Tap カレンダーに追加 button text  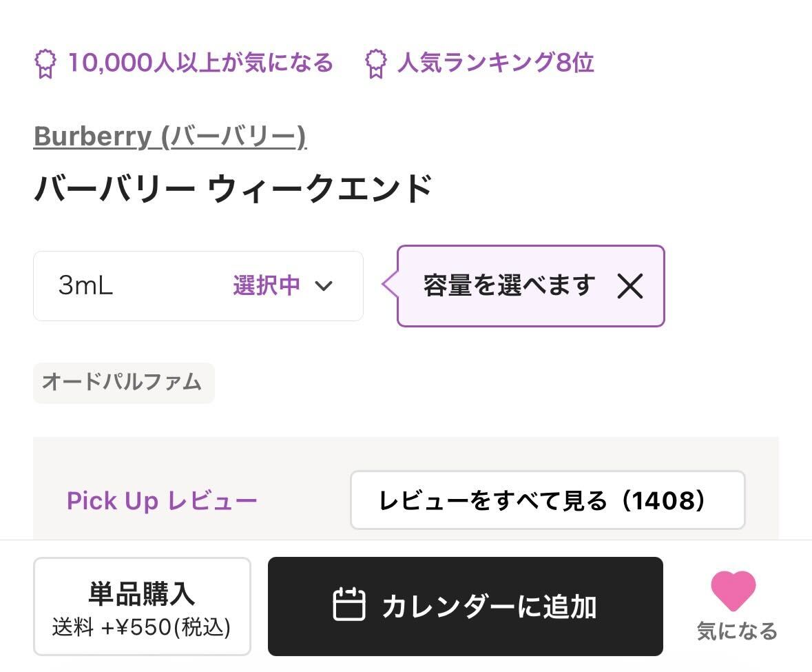(x=489, y=607)
